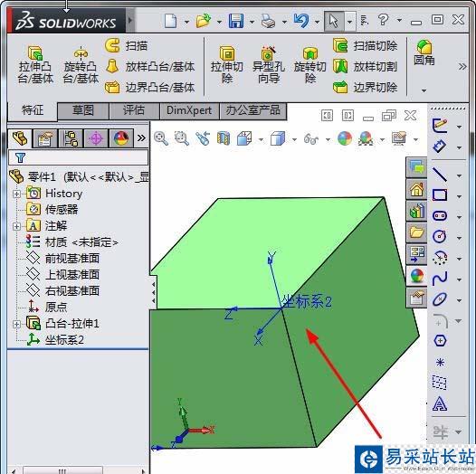Screen dimensions: 476x474
Task: Select the Extruded Cut (拉伸切除) tool
Action: 227,64
